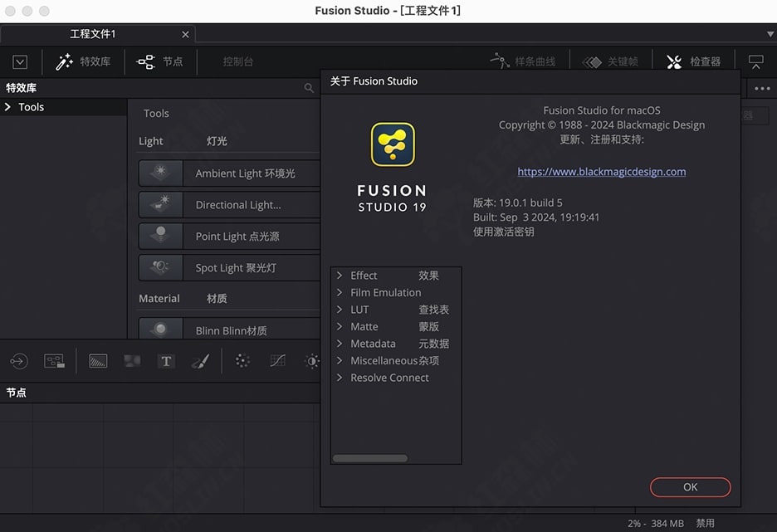Image resolution: width=777 pixels, height=532 pixels.
Task: Click the Light 灯光 section header
Action: 183,141
